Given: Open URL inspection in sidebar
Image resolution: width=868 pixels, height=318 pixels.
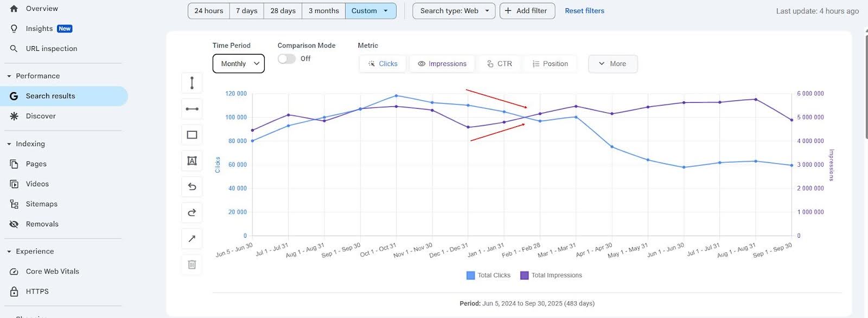Looking at the screenshot, I should [x=52, y=49].
